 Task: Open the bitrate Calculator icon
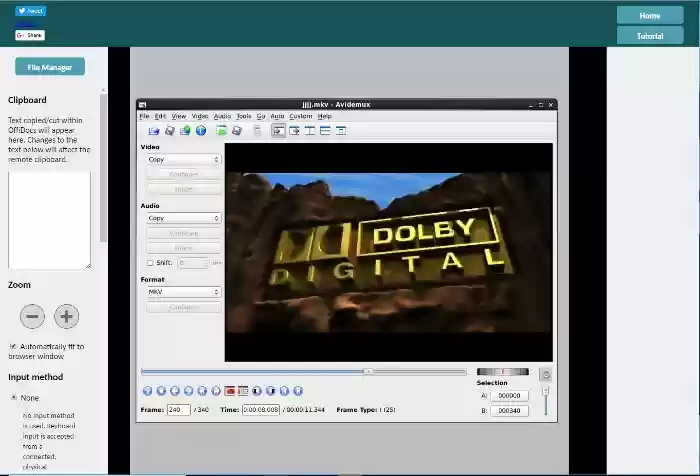coord(257,131)
